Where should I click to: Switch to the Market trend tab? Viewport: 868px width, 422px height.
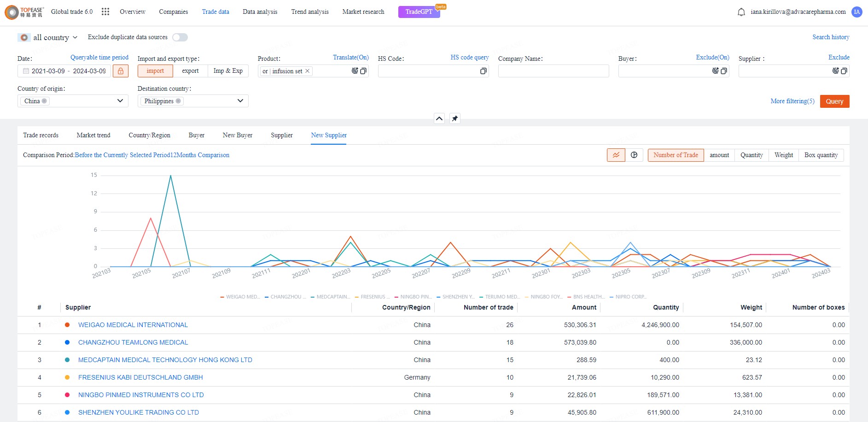point(93,135)
